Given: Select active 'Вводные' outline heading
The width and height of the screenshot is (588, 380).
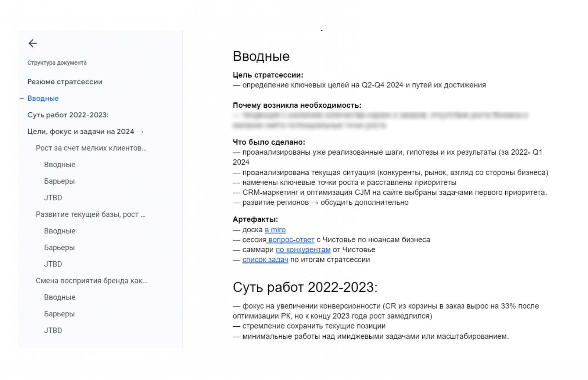Looking at the screenshot, I should pyautogui.click(x=43, y=98).
